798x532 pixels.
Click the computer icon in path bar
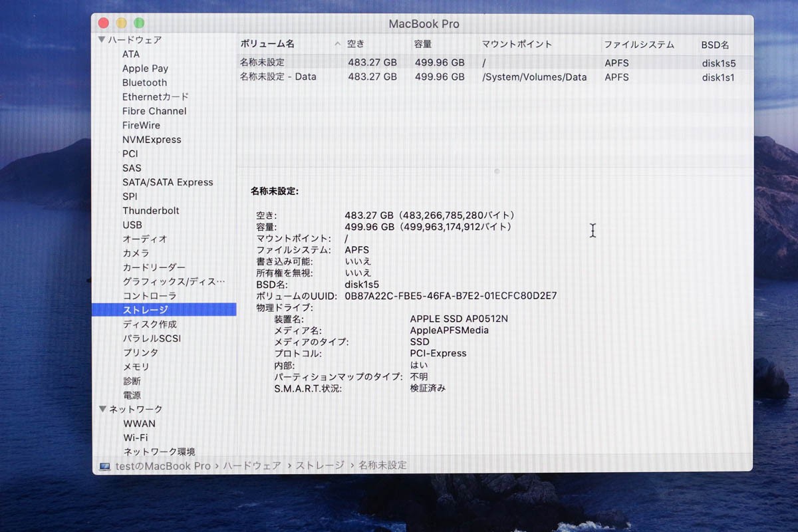104,466
